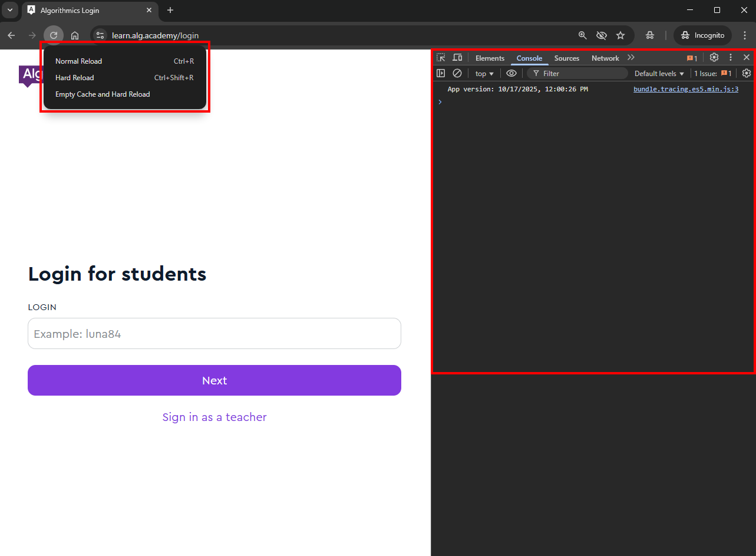
Task: Click the browser home icon
Action: 75,35
